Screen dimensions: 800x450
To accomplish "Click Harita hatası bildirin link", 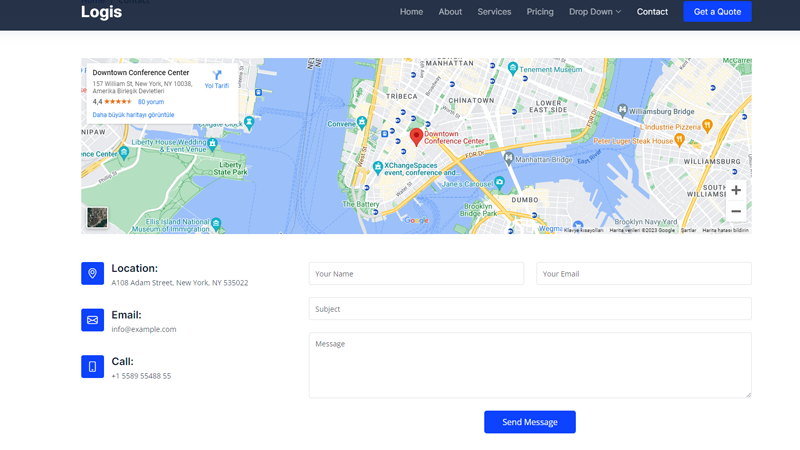I will pos(725,231).
